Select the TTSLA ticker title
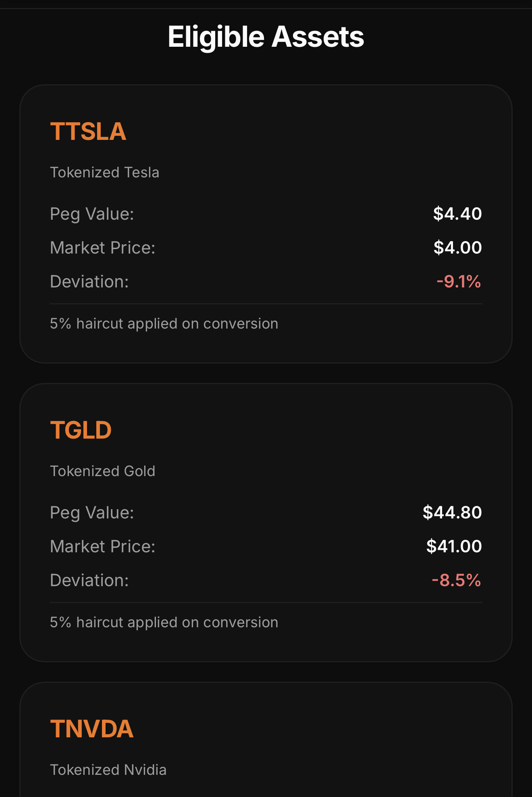Image resolution: width=532 pixels, height=797 pixels. click(x=88, y=131)
